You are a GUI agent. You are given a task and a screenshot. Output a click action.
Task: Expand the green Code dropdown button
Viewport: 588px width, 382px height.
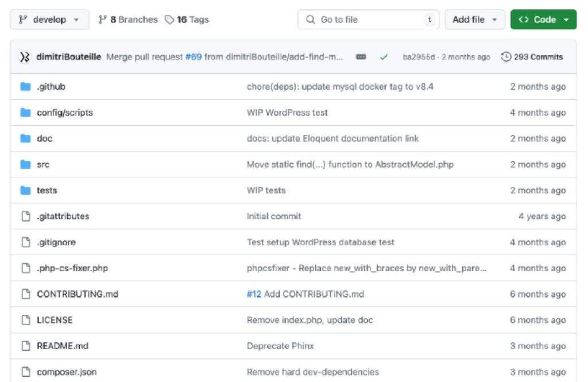coord(543,20)
